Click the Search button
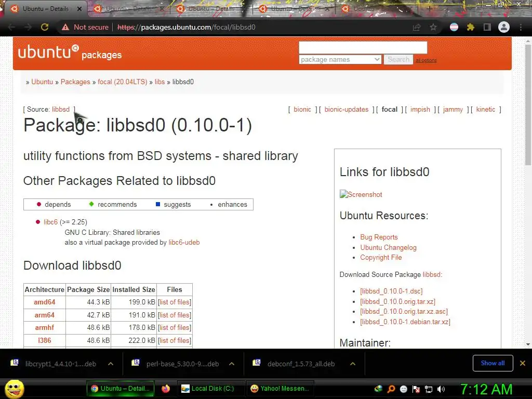 point(398,59)
